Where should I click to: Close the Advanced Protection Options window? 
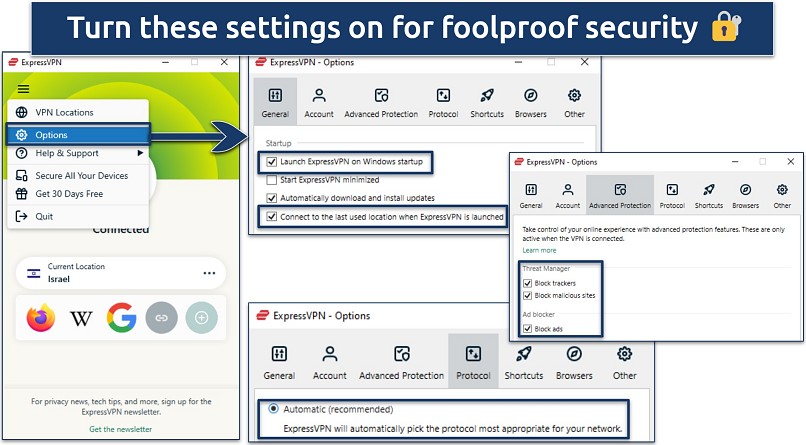tap(791, 161)
